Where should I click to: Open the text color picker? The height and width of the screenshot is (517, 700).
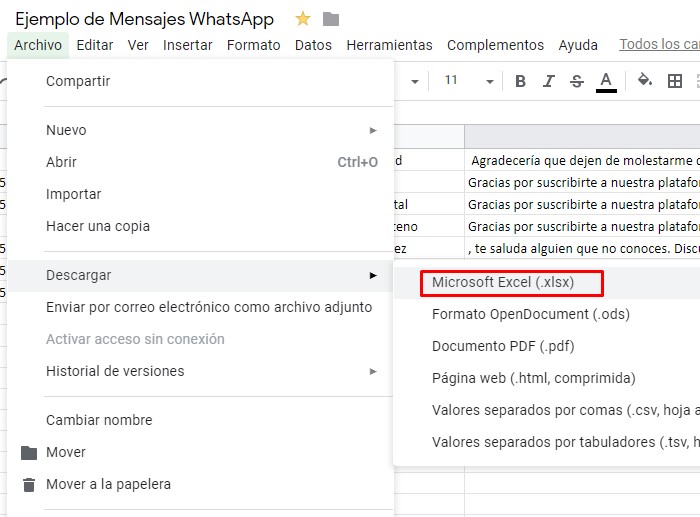pos(606,82)
